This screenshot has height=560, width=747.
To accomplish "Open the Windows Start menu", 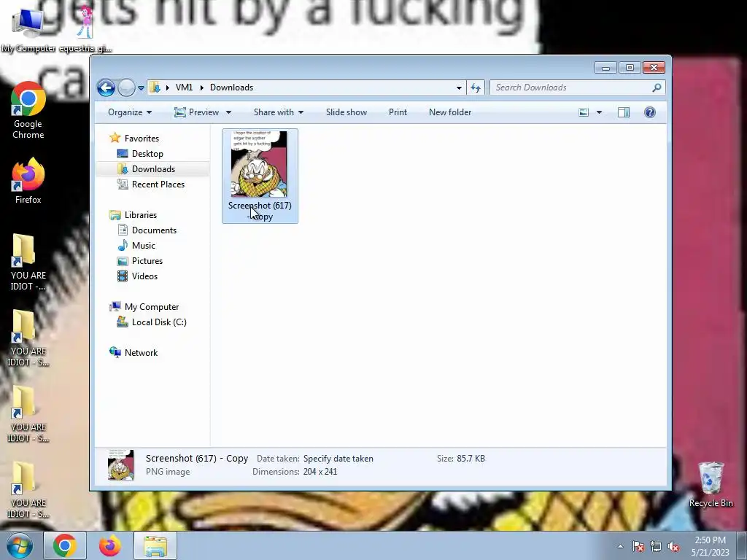I will (x=20, y=545).
